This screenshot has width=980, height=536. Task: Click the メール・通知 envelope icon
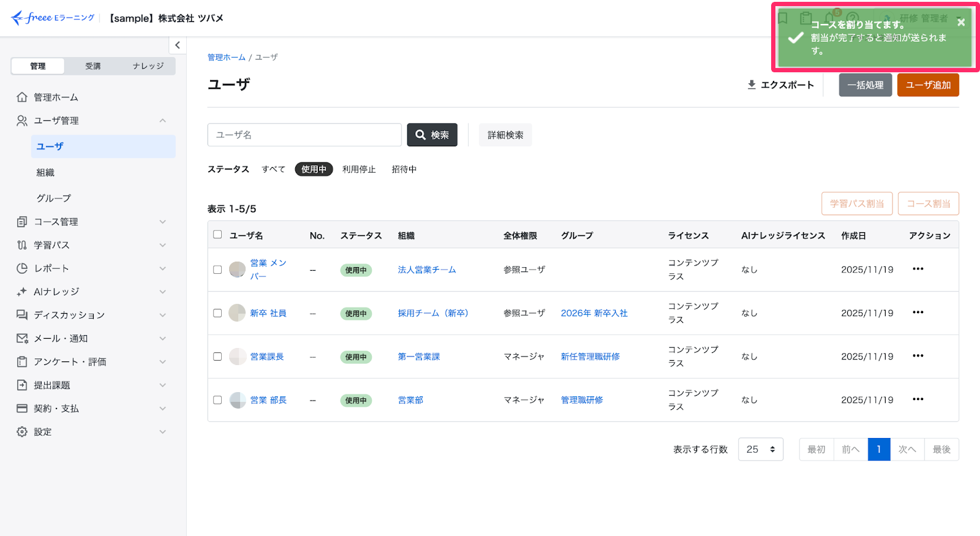pyautogui.click(x=22, y=338)
